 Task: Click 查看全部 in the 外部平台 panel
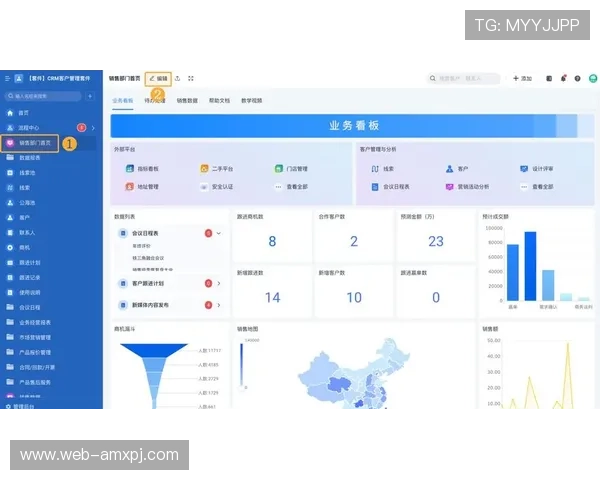click(291, 187)
